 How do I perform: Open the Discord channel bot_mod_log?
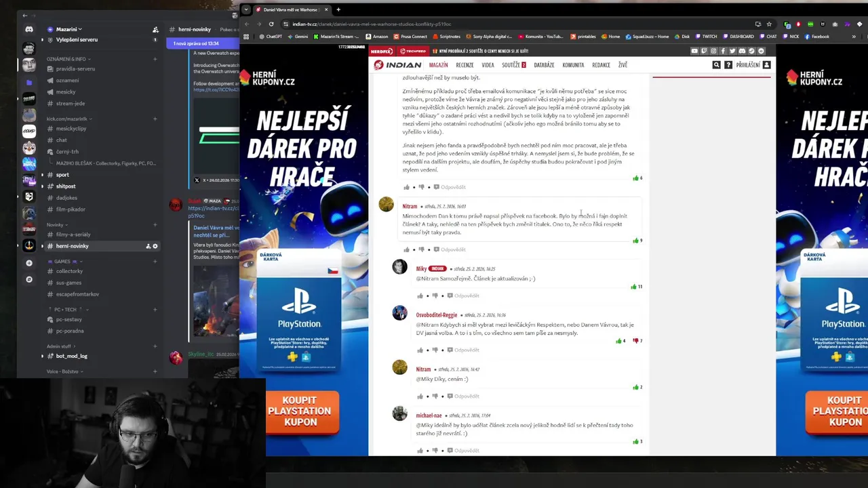click(71, 356)
